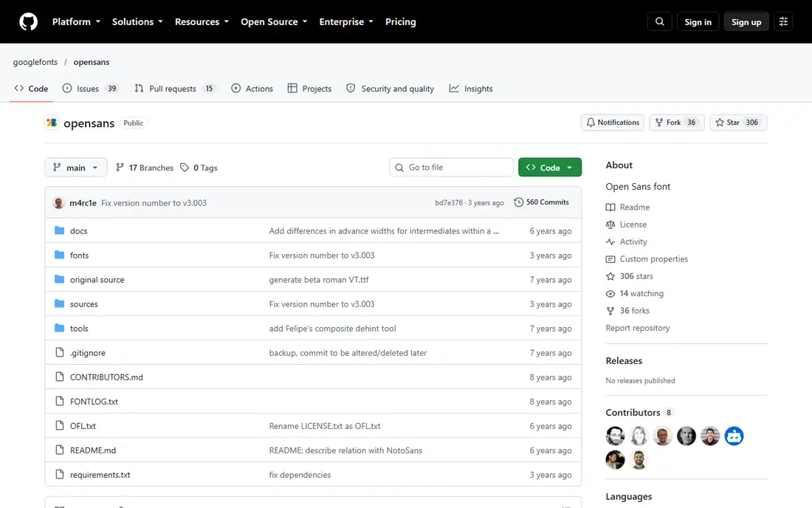This screenshot has height=508, width=812.
Task: Open the Pricing page
Action: click(400, 21)
